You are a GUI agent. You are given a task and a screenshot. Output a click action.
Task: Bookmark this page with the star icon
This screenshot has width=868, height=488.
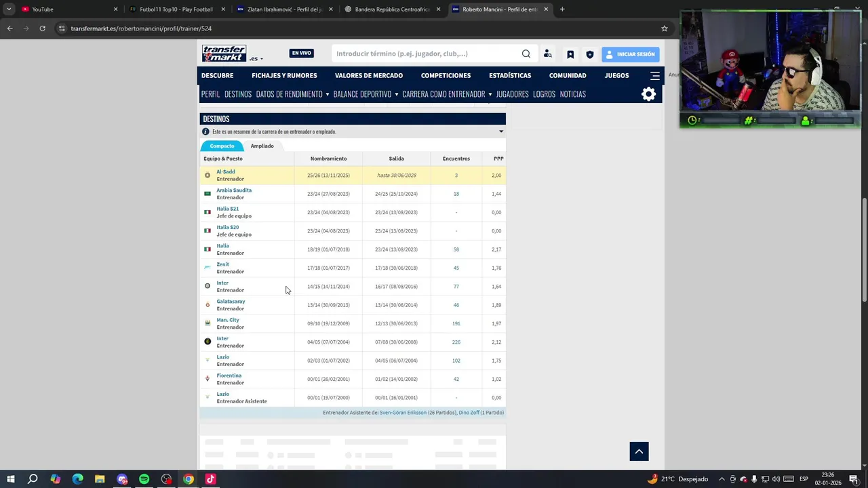[665, 28]
